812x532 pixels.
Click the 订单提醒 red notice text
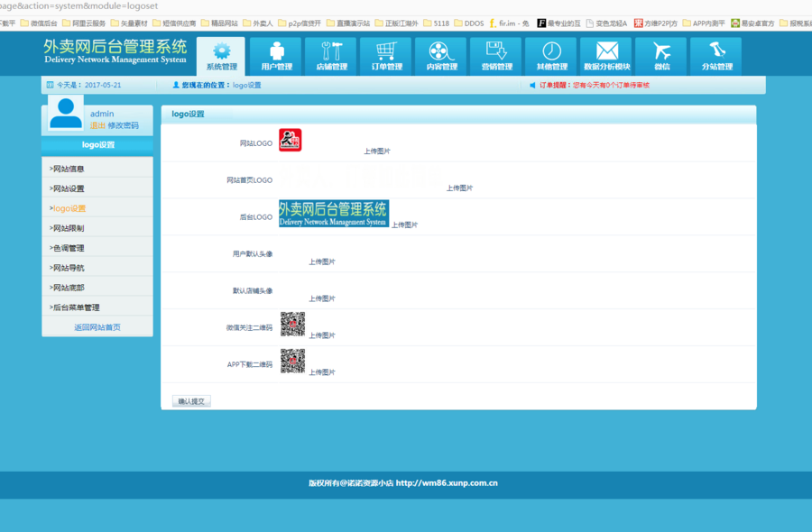click(x=595, y=85)
